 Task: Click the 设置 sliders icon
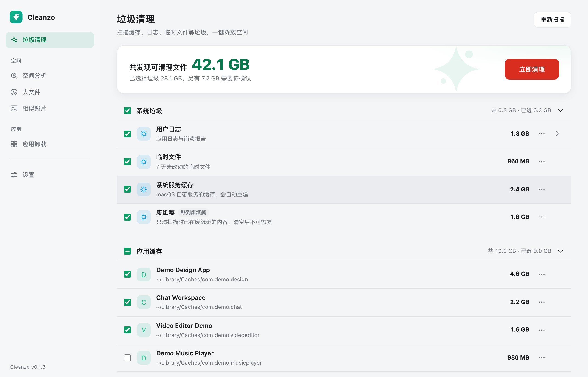14,175
